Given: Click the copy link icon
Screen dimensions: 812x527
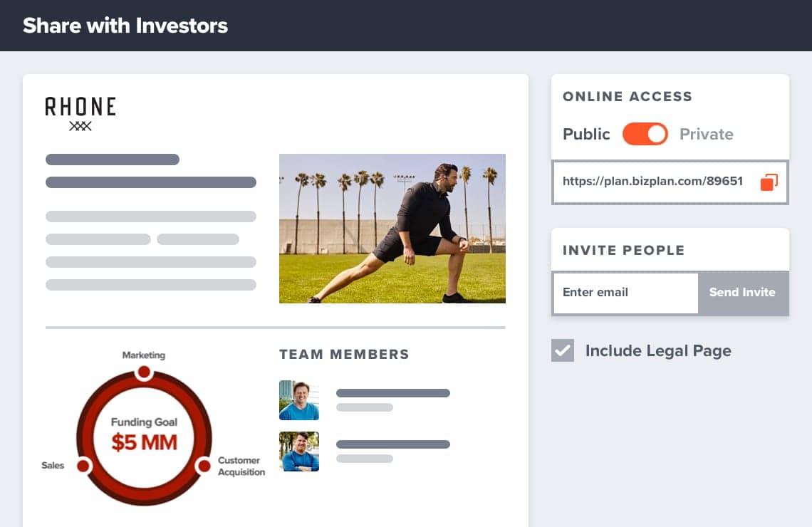Looking at the screenshot, I should coord(769,182).
